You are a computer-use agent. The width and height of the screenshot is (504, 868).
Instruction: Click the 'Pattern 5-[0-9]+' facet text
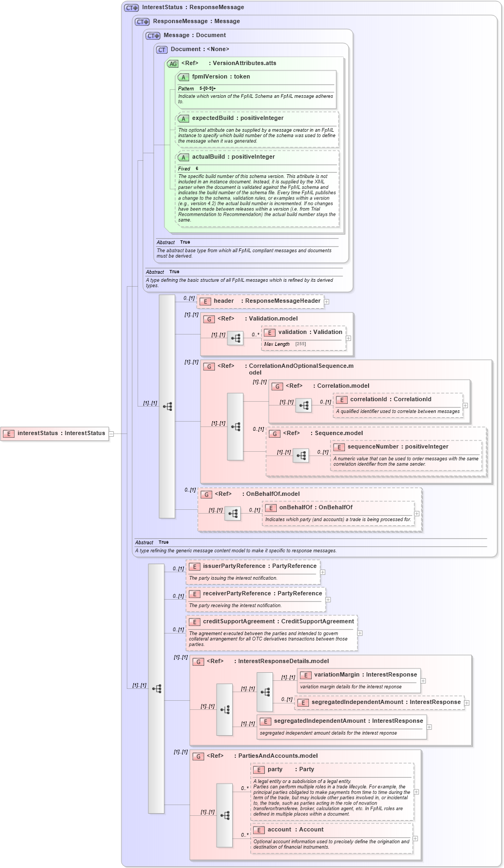197,89
